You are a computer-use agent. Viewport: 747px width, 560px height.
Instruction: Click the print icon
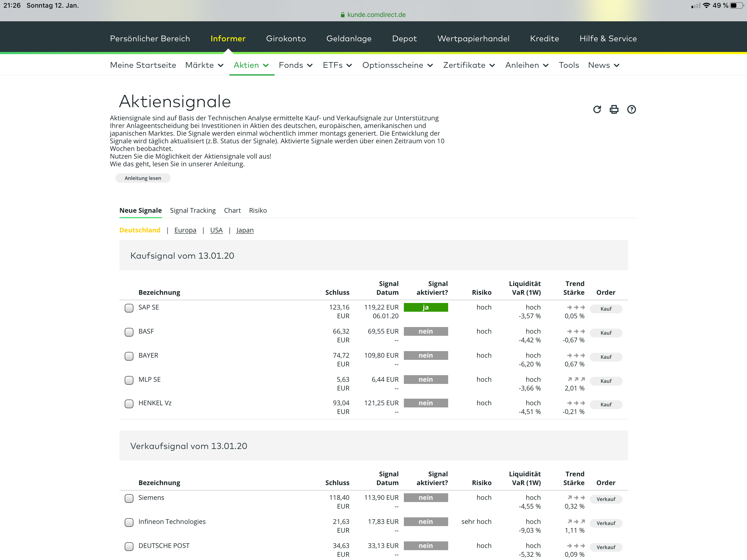[614, 109]
